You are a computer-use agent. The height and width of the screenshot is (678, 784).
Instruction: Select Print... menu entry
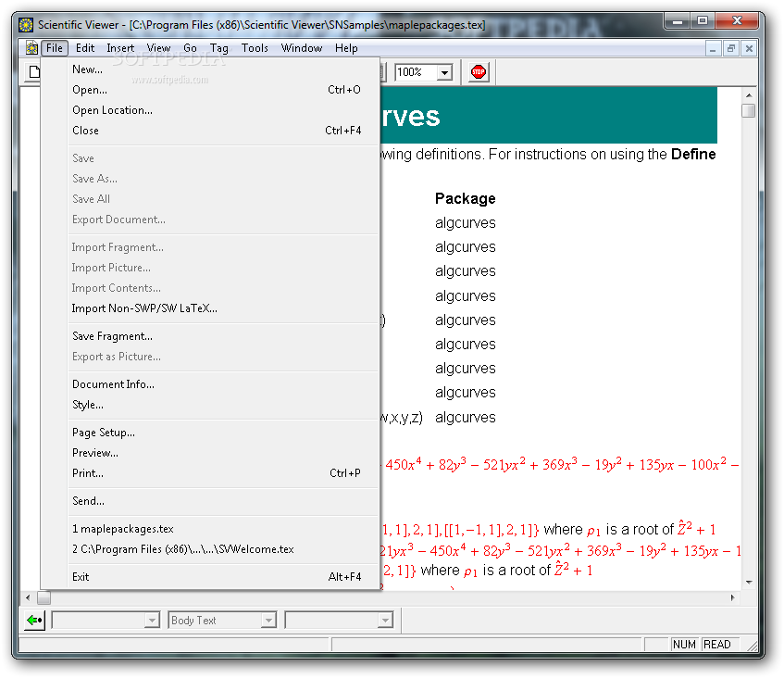(210, 473)
